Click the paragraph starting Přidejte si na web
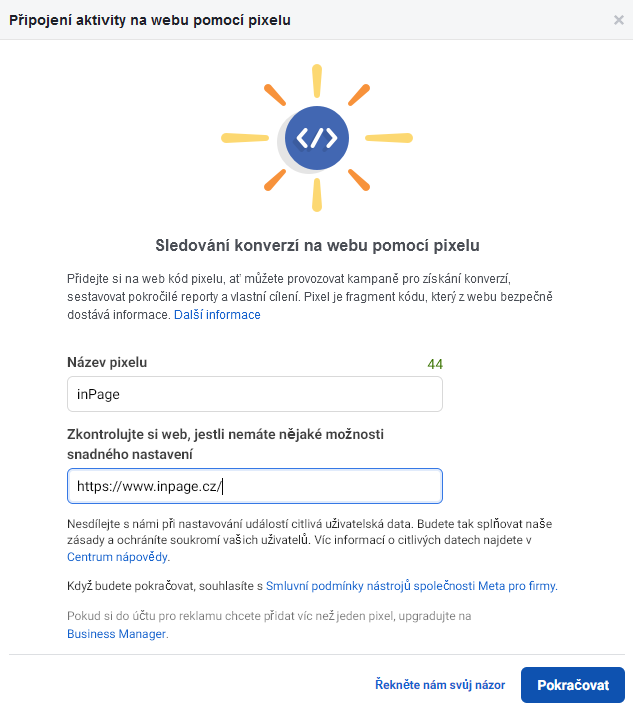Viewport: 633px width, 712px height. click(310, 297)
